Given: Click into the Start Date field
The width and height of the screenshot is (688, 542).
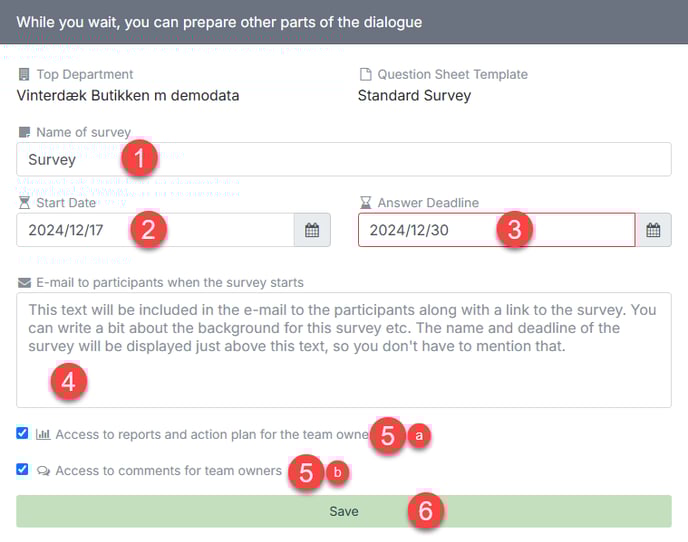Looking at the screenshot, I should coord(155,230).
